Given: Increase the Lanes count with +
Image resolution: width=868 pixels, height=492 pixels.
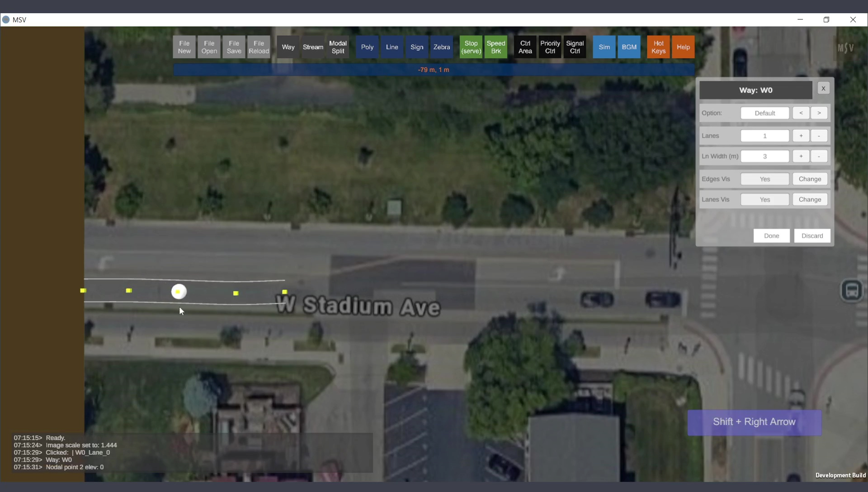Looking at the screenshot, I should pos(801,136).
